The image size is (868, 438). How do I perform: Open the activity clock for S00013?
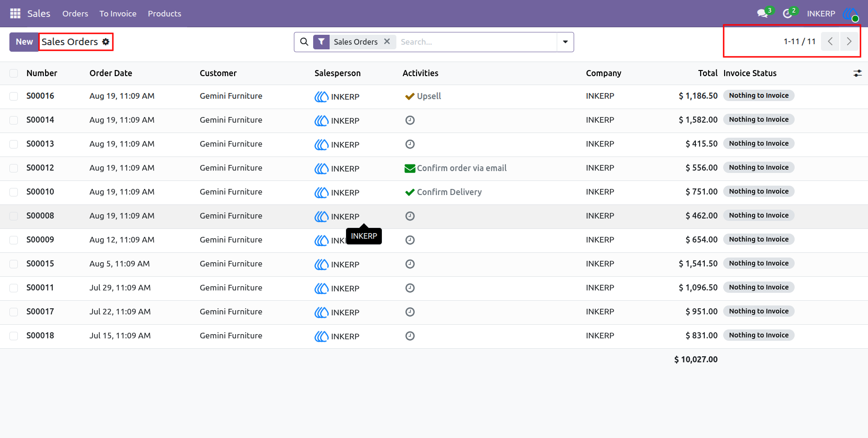410,144
